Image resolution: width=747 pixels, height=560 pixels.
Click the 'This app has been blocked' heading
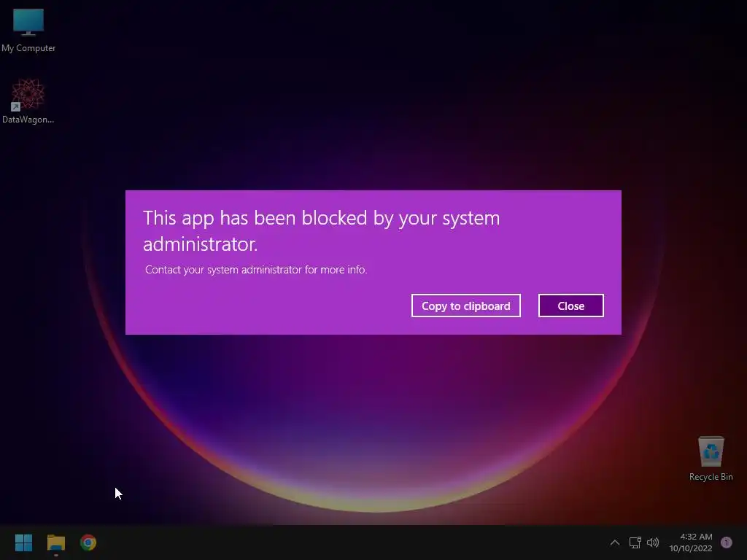click(322, 231)
